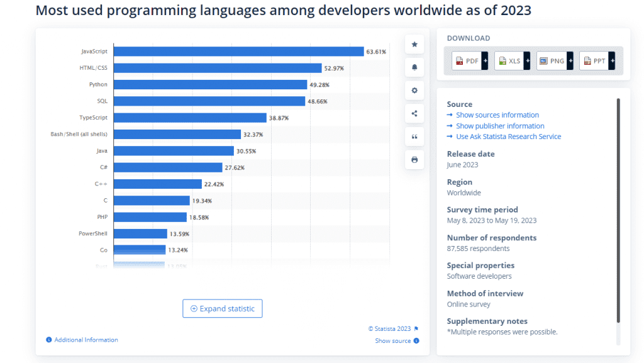Get a citation via the quotation marks icon

tap(414, 137)
